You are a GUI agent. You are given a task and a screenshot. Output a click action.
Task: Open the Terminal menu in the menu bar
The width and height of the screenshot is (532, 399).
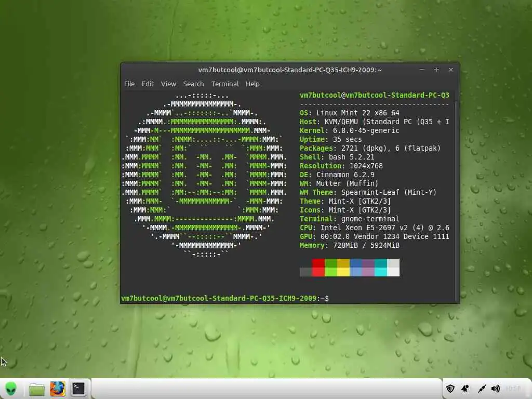coord(225,84)
